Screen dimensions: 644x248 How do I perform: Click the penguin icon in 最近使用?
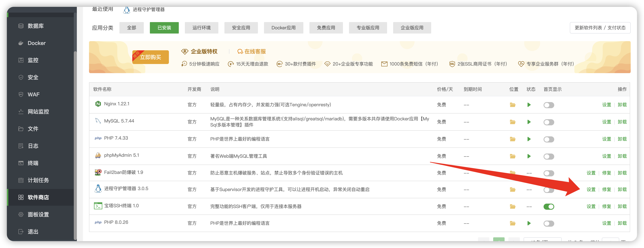click(127, 10)
